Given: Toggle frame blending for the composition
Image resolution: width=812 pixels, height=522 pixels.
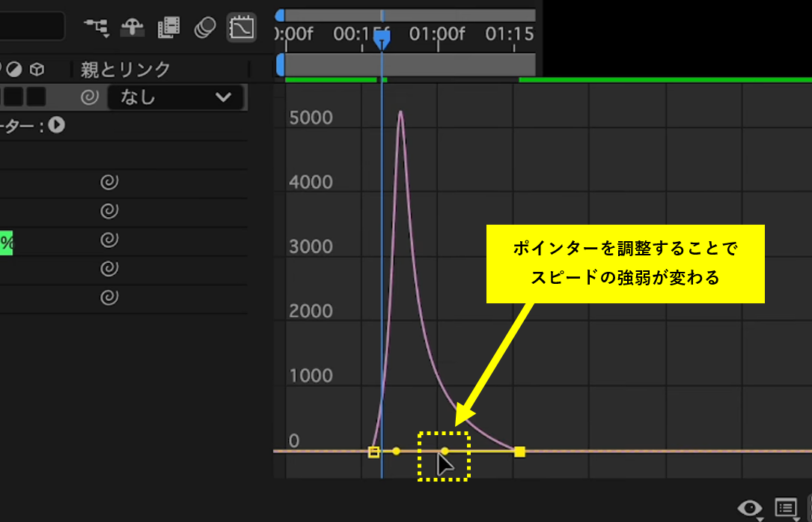Looking at the screenshot, I should [x=168, y=28].
